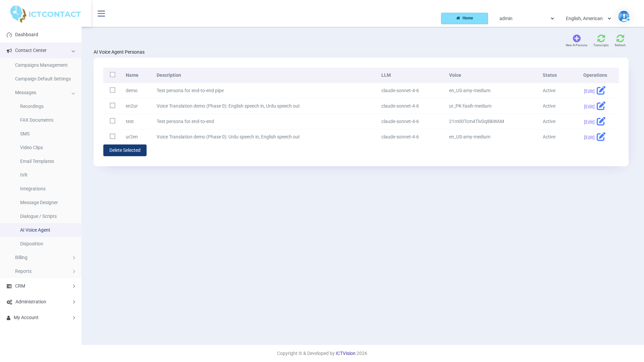
Task: Click the New AI Persona plus icon
Action: pos(577,38)
